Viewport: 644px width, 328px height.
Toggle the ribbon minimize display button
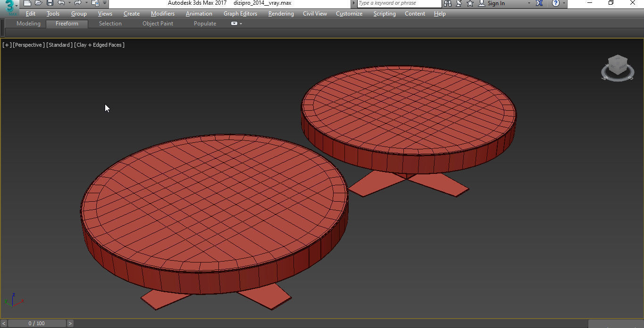[234, 24]
